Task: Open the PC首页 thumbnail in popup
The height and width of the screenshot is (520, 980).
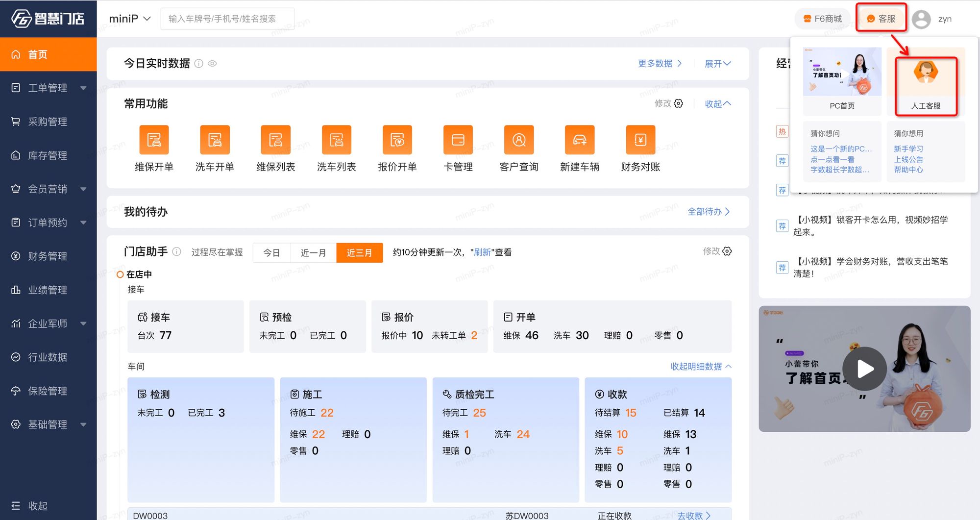Action: tap(842, 72)
